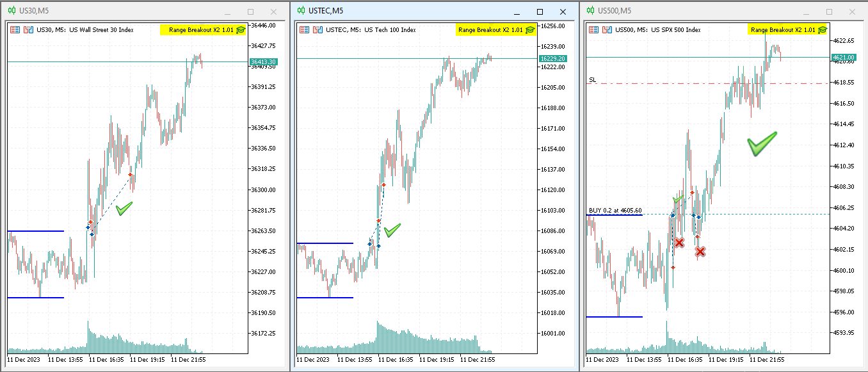Screen dimensions: 868x372
Task: Click the expert advisor hat icon in US500 chart
Action: tap(823, 29)
